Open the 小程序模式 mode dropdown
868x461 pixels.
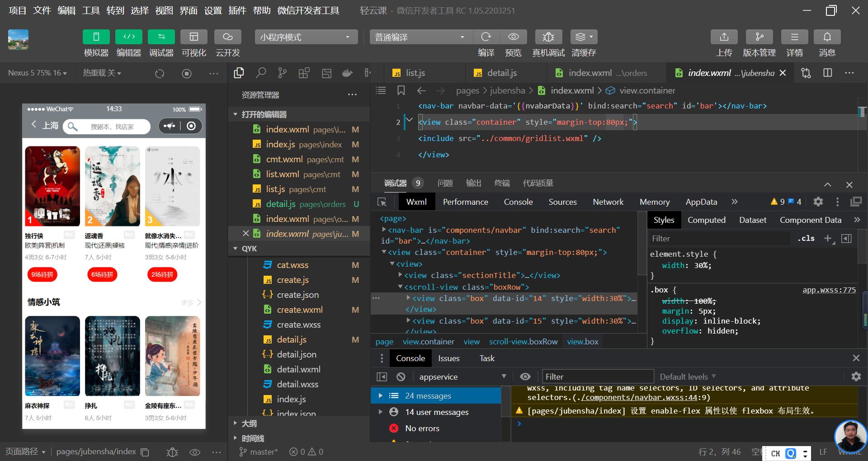tap(306, 37)
